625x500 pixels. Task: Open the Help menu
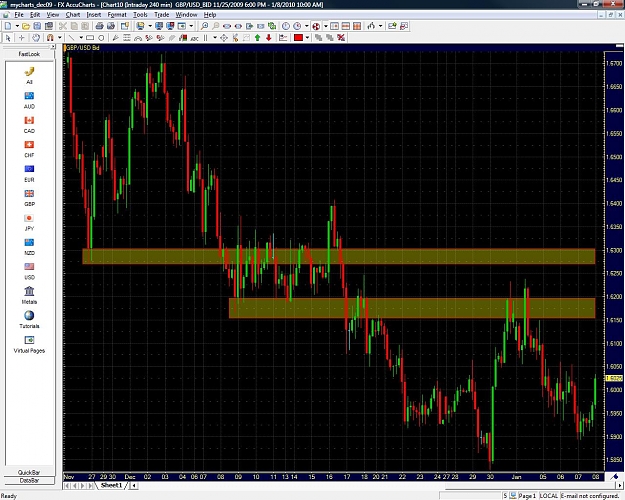pos(210,15)
